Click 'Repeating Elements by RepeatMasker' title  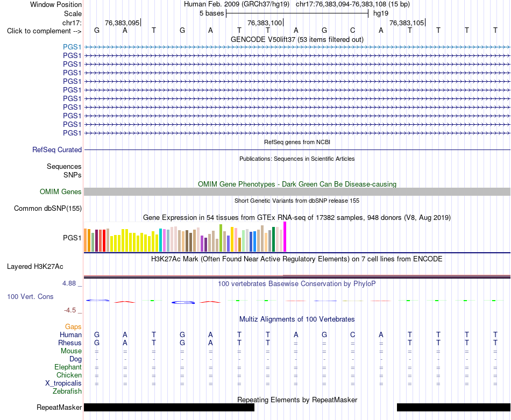click(x=297, y=400)
